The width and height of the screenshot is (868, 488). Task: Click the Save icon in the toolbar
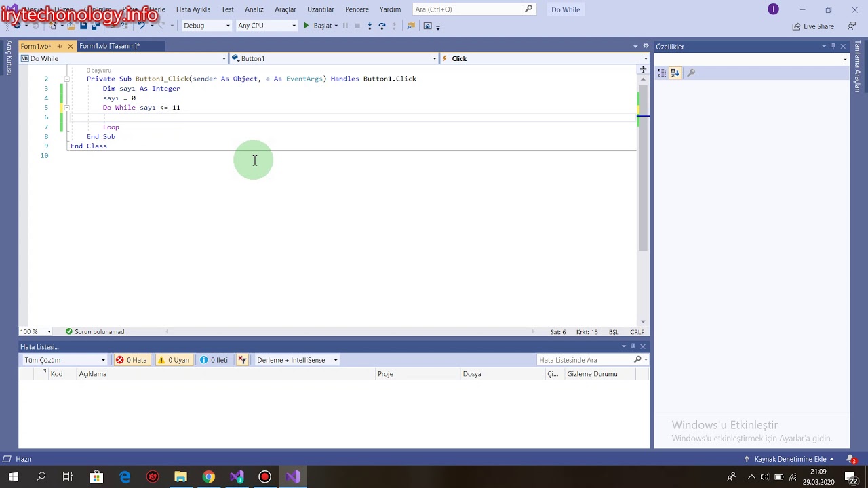[83, 26]
